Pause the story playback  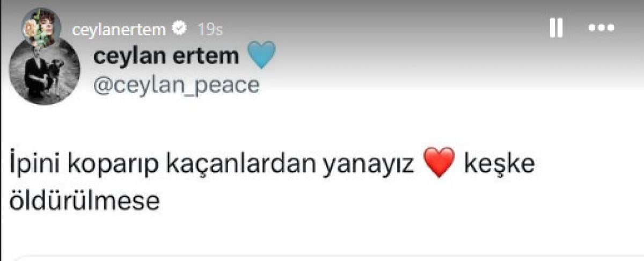(556, 28)
